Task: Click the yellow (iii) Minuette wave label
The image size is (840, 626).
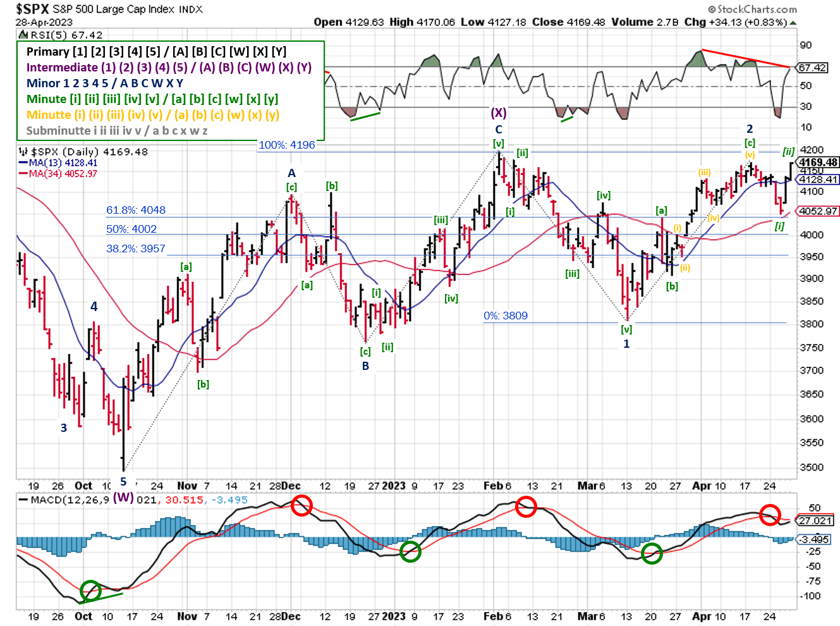Action: coord(704,172)
